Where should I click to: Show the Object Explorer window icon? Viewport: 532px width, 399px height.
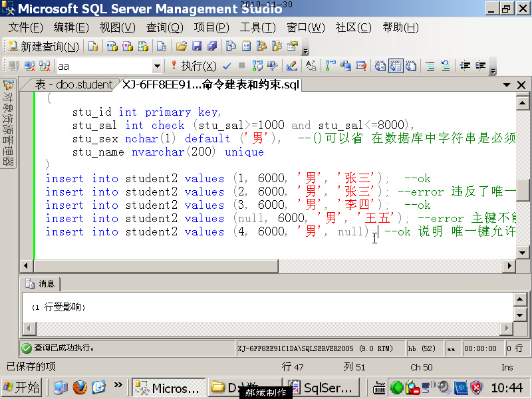(x=261, y=46)
